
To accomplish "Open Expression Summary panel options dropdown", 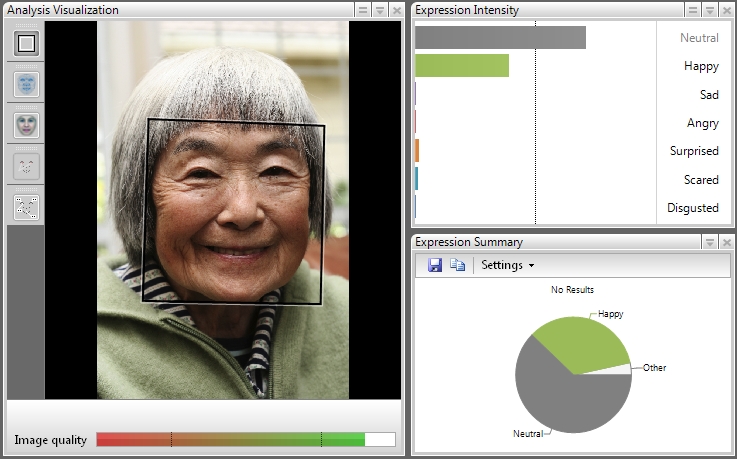I will click(x=709, y=242).
